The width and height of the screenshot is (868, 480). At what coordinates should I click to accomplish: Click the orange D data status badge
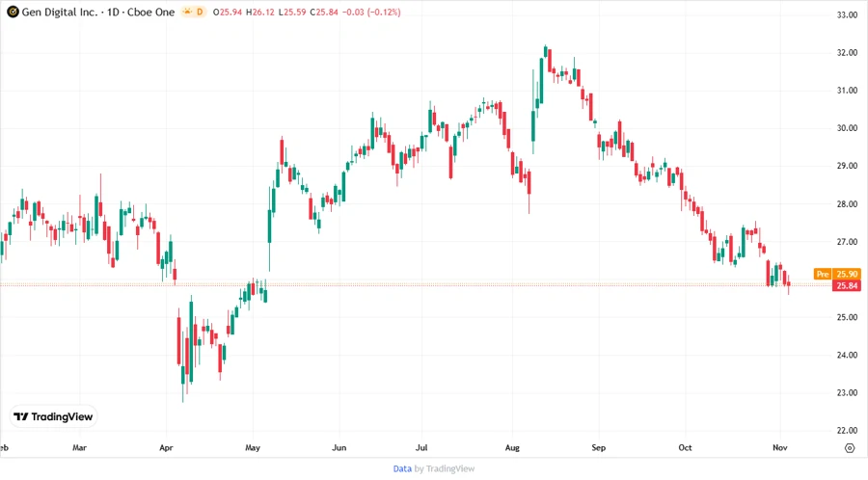200,13
